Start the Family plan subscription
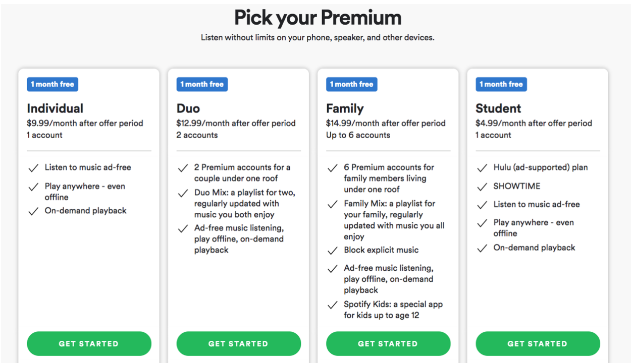This screenshot has width=632, height=364. 388,344
